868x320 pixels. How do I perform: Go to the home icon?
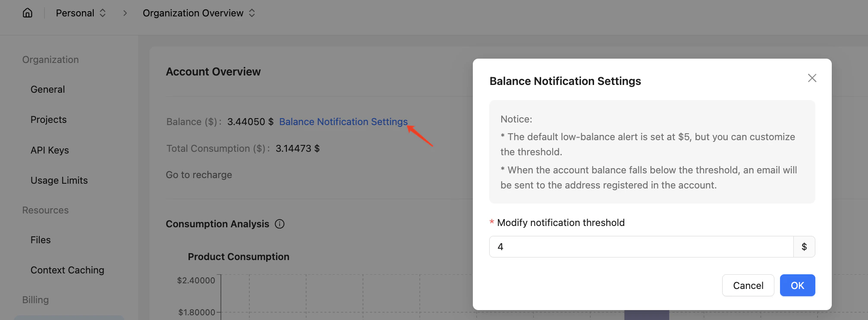pyautogui.click(x=27, y=13)
